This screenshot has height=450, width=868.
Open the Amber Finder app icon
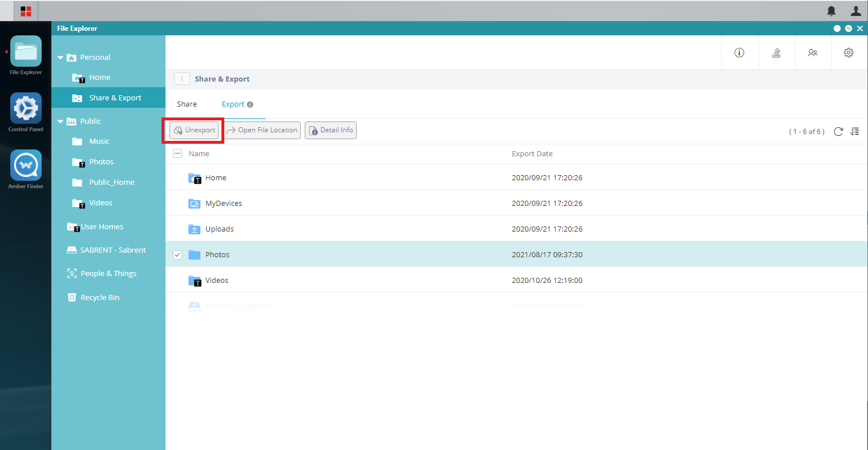26,165
